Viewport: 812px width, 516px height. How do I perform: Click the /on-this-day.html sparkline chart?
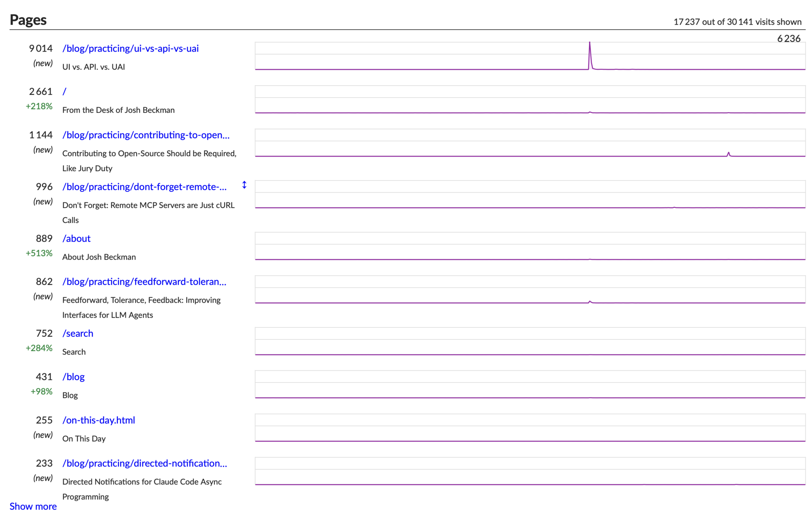[530, 428]
